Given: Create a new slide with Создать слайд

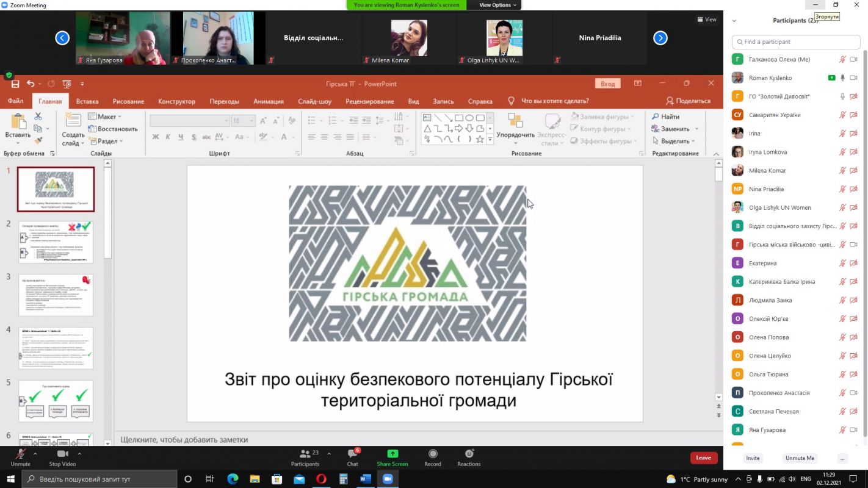Looking at the screenshot, I should 73,130.
